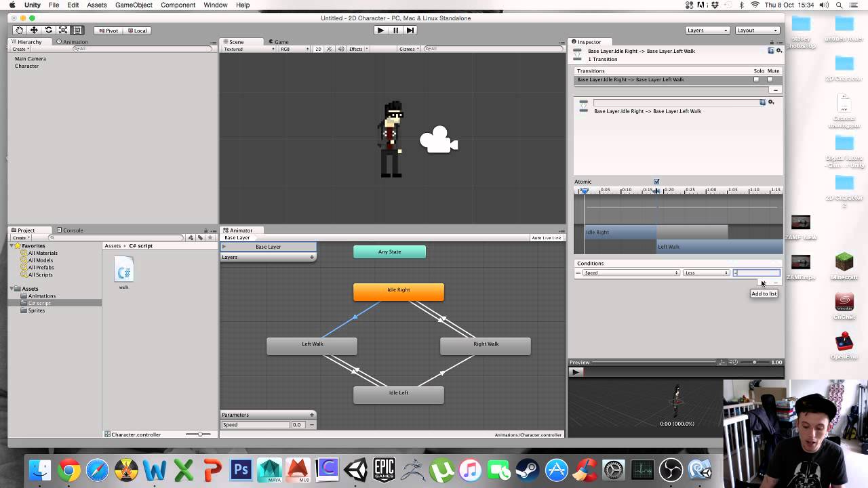Toggle Pivot handle position button
The width and height of the screenshot is (868, 488).
point(108,30)
